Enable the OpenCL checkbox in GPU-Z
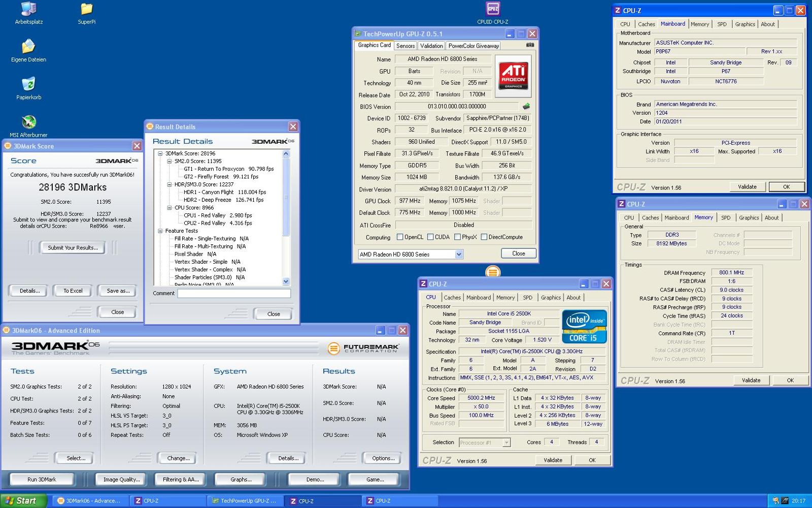The image size is (812, 508). point(399,237)
